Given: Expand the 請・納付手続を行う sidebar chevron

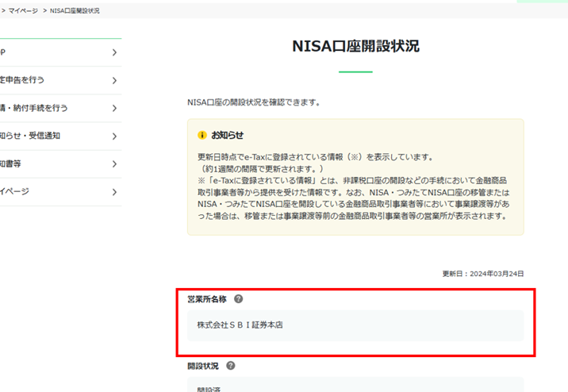Looking at the screenshot, I should [x=114, y=108].
